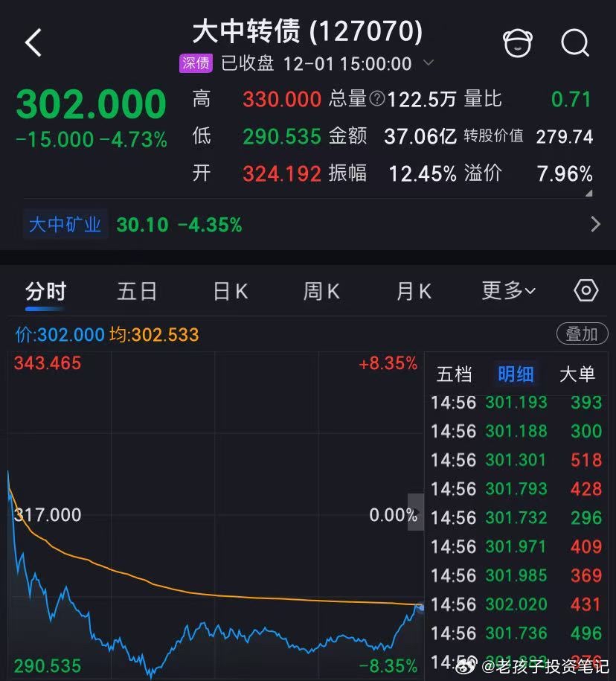Click the volume ratio 0.71
Image resolution: width=616 pixels, height=681 pixels.
[571, 100]
